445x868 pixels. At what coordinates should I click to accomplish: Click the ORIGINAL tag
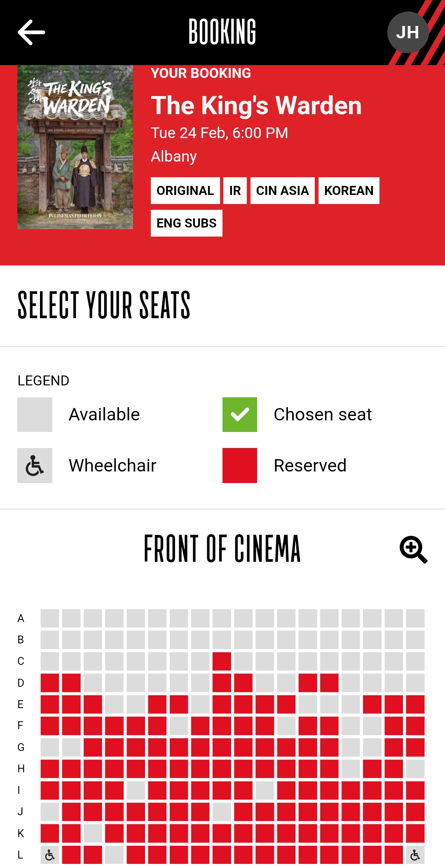point(185,191)
